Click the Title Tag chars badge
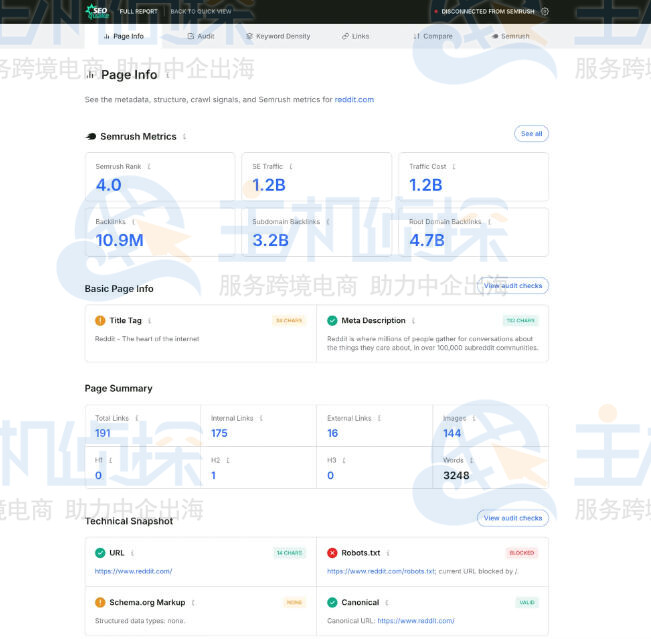The height and width of the screenshot is (639, 651). click(289, 321)
